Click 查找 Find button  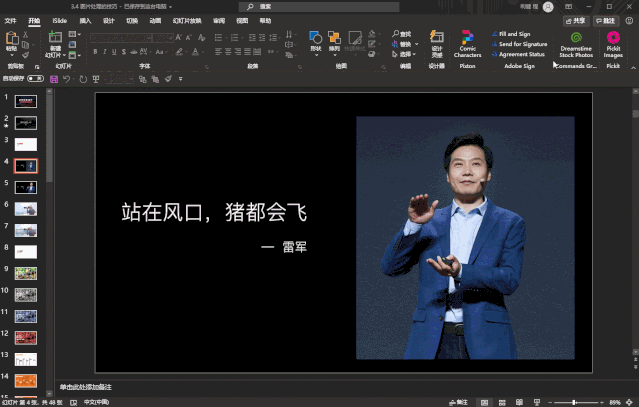[402, 34]
